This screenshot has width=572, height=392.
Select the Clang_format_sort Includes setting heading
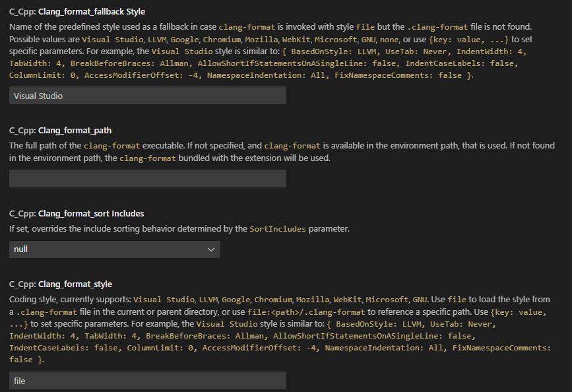click(77, 214)
